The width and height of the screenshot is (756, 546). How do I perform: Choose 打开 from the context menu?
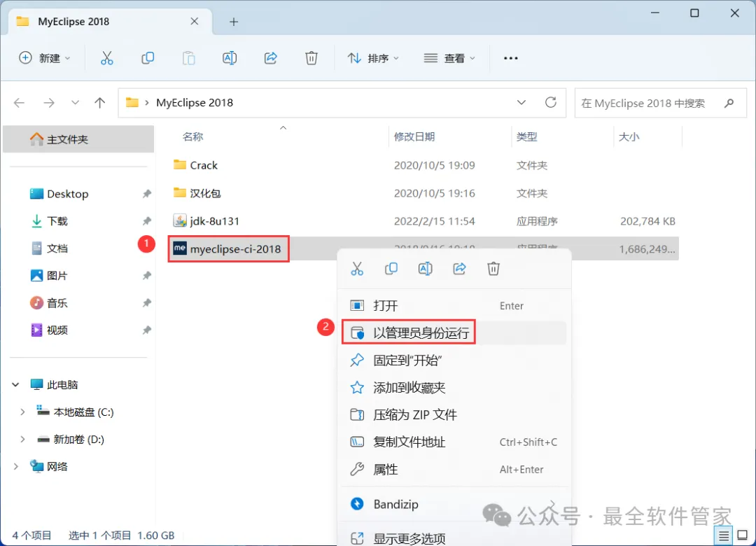(454, 306)
